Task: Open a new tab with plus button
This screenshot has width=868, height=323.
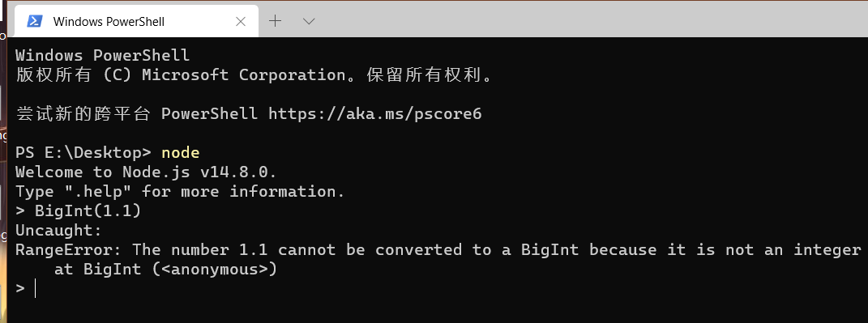Action: click(275, 21)
